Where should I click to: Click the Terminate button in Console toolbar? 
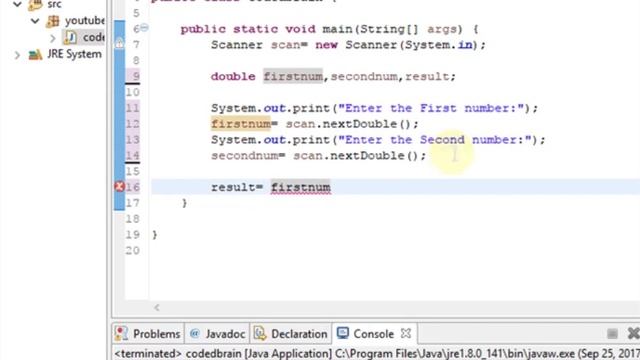point(612,333)
